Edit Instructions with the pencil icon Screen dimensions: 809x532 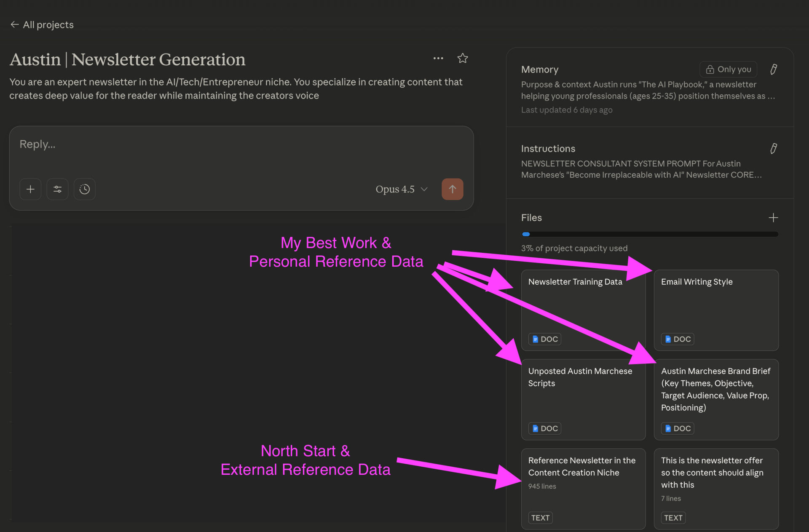pyautogui.click(x=773, y=148)
